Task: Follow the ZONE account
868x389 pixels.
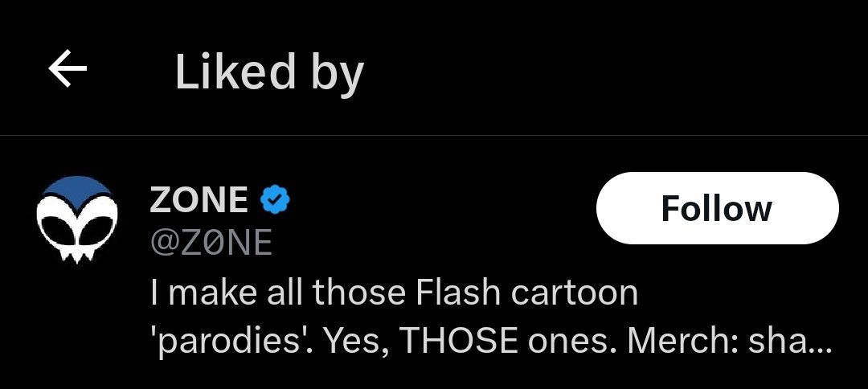Action: coord(716,208)
